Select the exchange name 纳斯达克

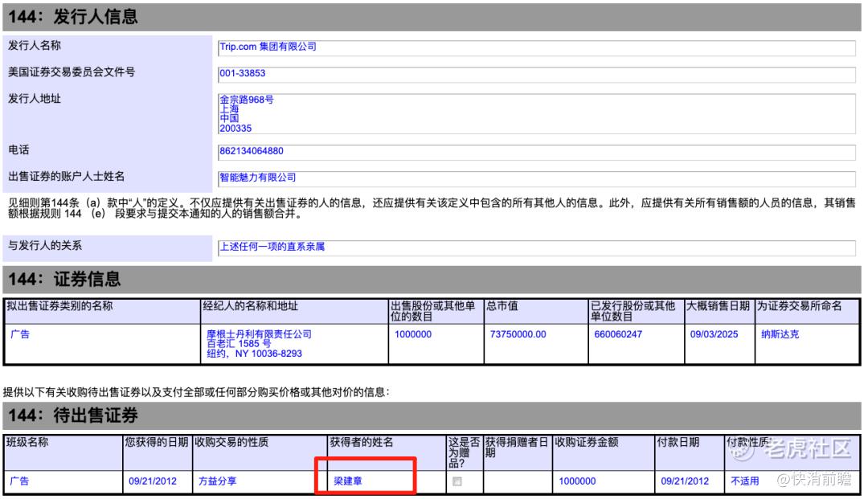(x=780, y=334)
